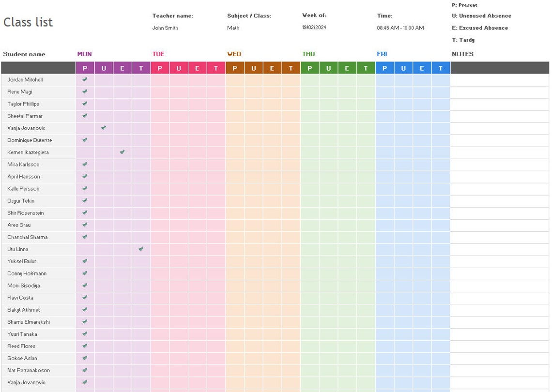552x392 pixels.
Task: Click the Teacher name field showing John Smith
Action: (x=165, y=28)
